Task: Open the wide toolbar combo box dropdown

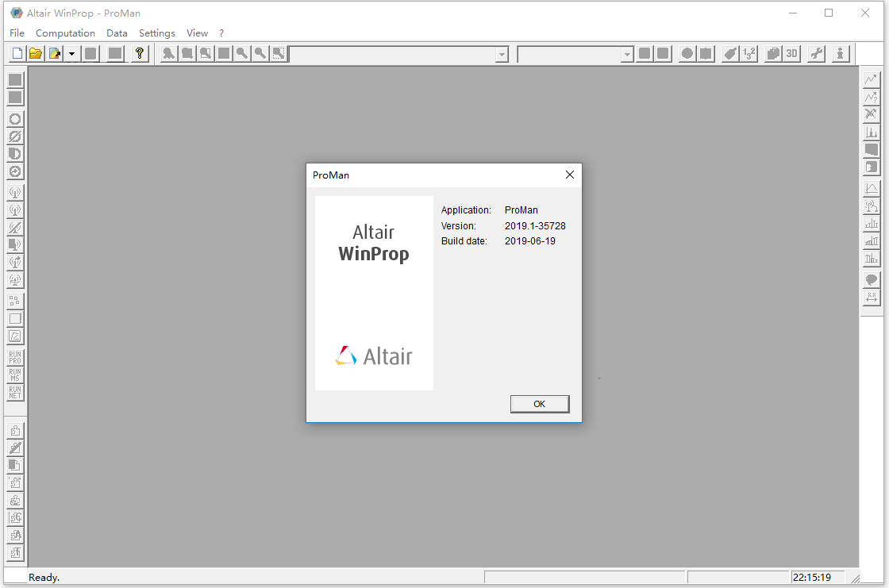Action: coord(502,55)
